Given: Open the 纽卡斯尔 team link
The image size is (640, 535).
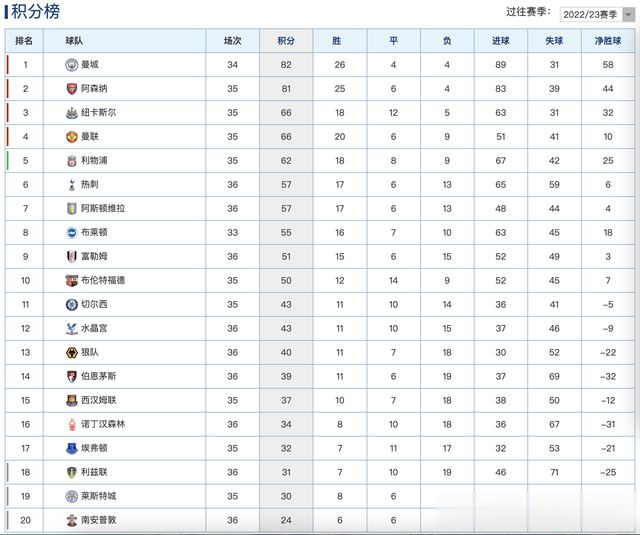Looking at the screenshot, I should tap(98, 113).
